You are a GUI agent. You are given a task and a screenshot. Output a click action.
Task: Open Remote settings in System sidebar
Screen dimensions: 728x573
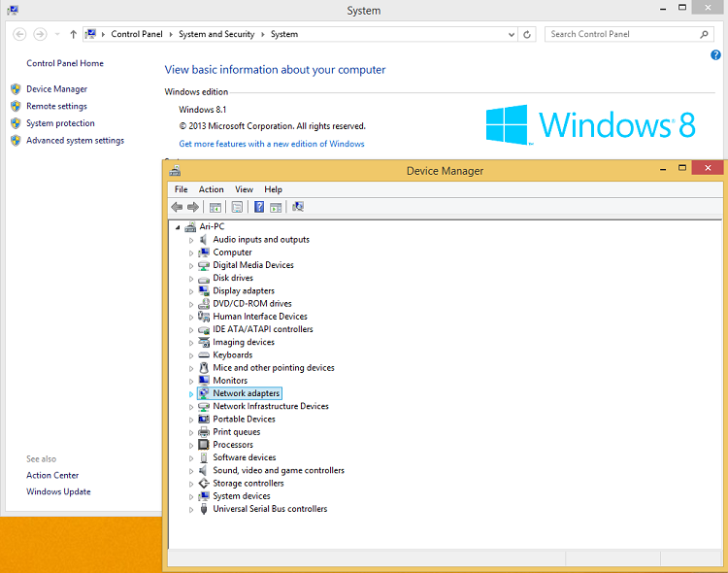tap(56, 106)
